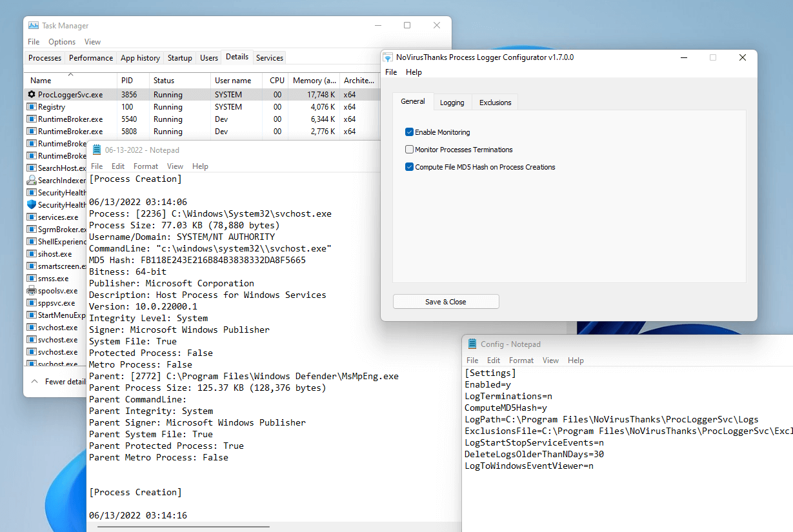793x532 pixels.
Task: Select the SearchIndexer process icon
Action: pyautogui.click(x=32, y=181)
